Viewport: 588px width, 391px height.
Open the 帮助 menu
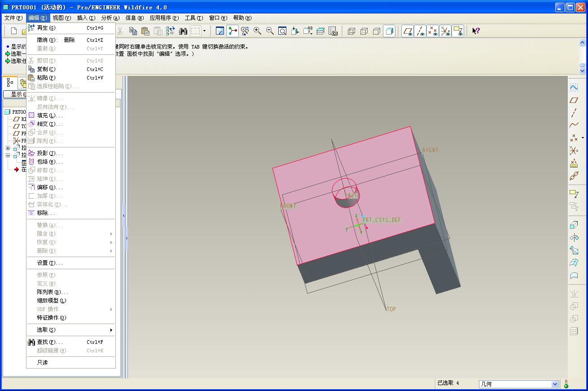coord(242,18)
